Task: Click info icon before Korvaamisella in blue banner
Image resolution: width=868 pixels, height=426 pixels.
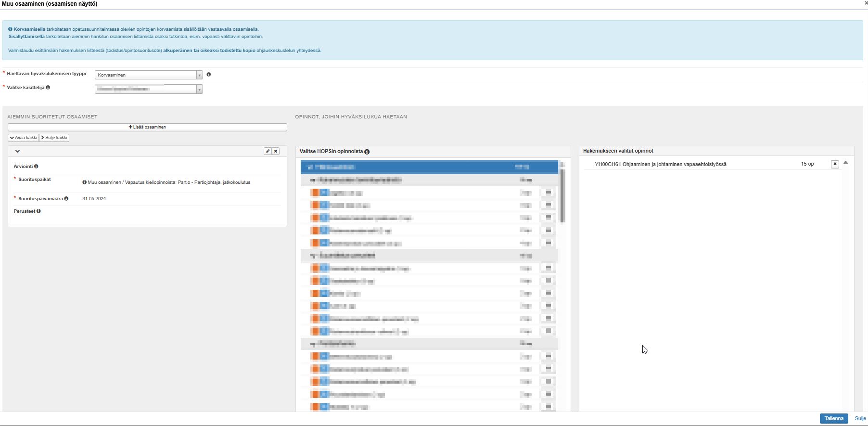Action: [x=10, y=29]
